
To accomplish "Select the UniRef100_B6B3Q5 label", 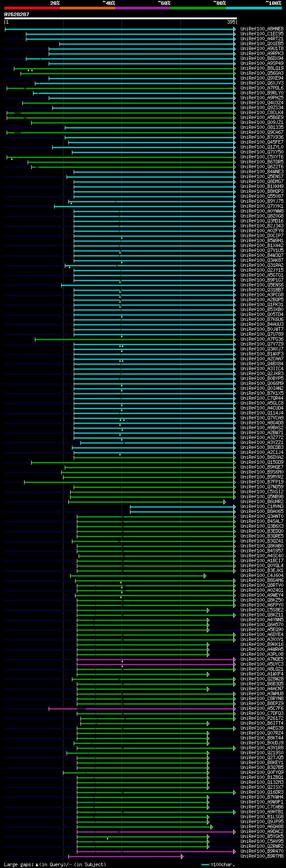I will coord(262,684).
